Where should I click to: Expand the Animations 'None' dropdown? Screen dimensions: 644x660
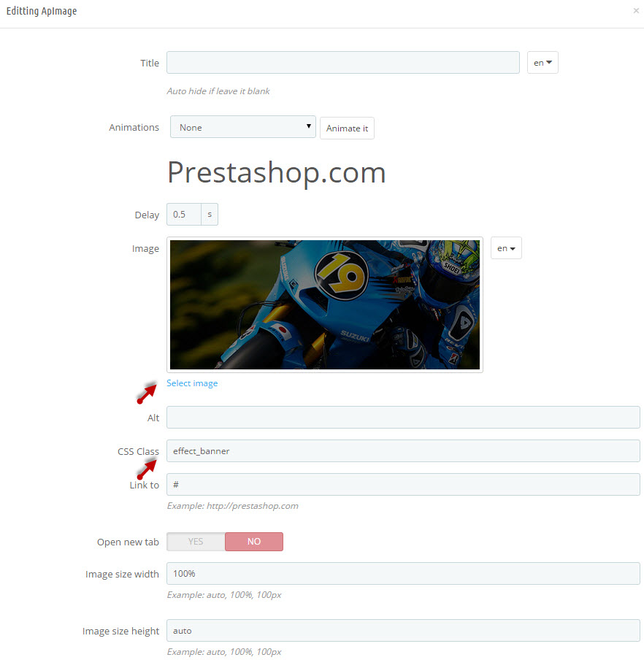click(x=243, y=127)
